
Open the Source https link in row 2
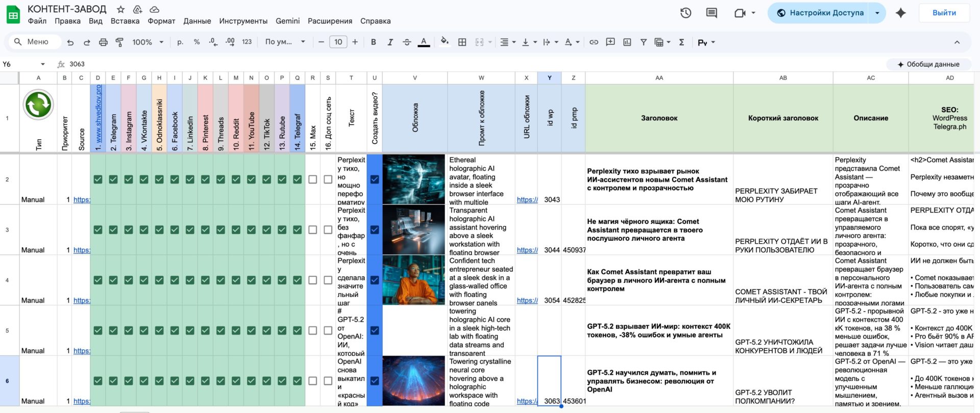click(82, 199)
